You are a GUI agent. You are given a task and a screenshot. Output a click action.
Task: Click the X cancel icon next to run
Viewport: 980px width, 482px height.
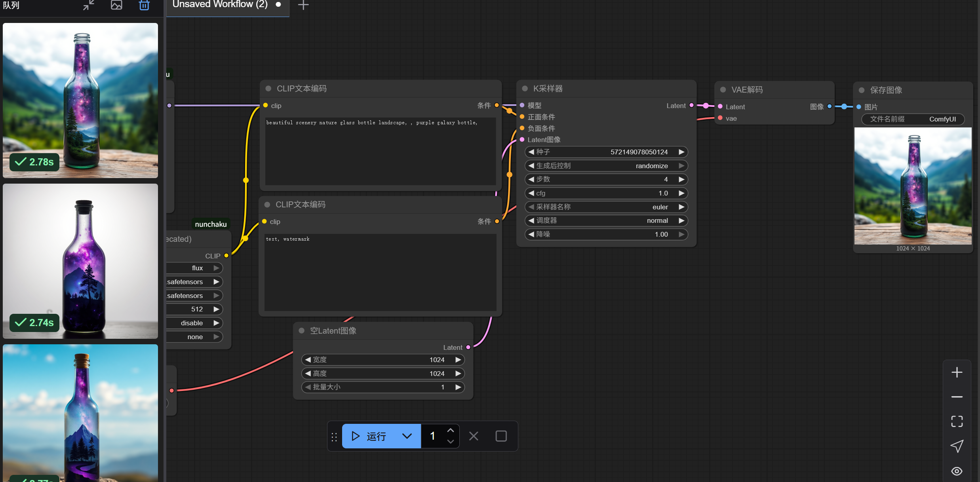[x=474, y=436]
